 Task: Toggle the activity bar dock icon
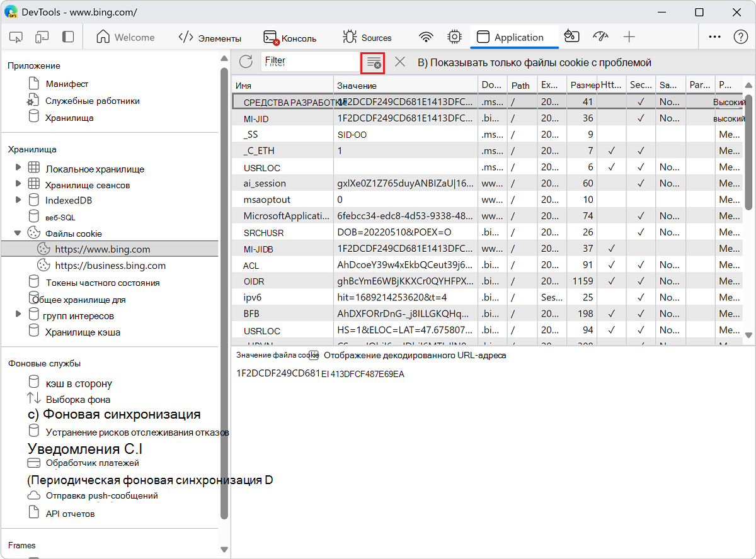67,38
